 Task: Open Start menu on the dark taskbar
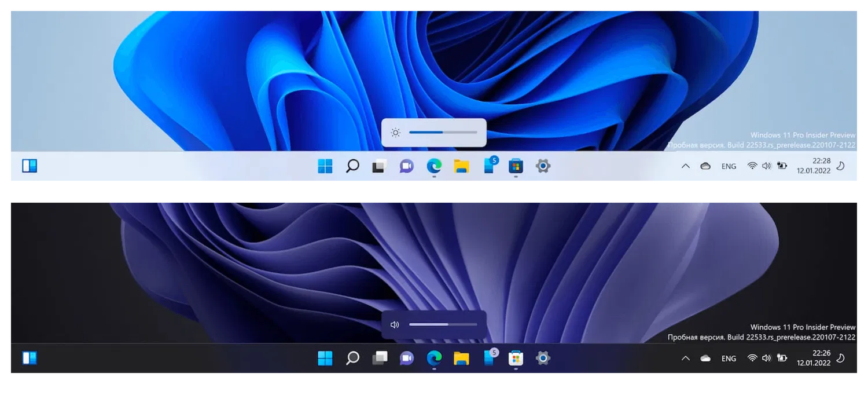(x=325, y=359)
